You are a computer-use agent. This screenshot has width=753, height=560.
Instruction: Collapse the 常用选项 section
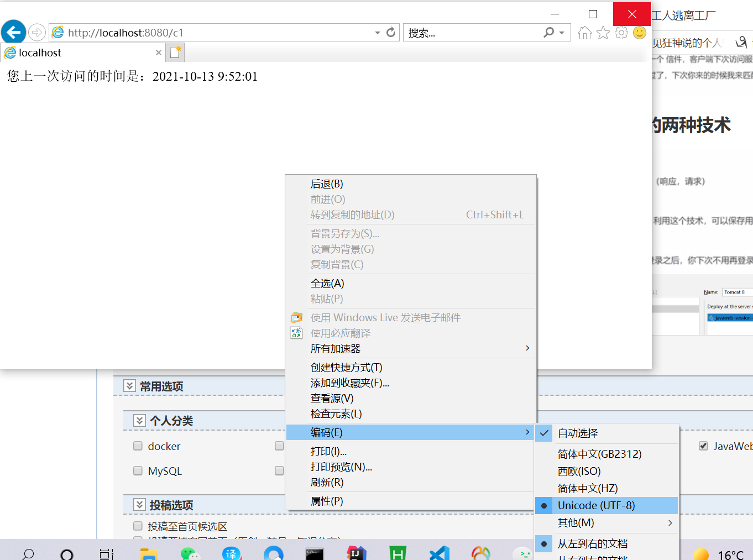129,386
